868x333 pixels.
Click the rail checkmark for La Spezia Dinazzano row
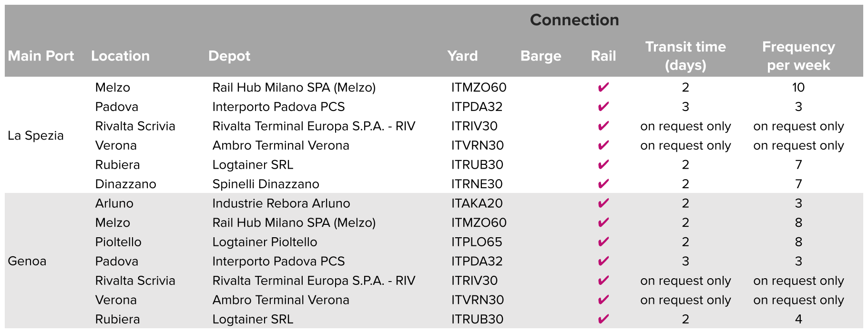[603, 184]
